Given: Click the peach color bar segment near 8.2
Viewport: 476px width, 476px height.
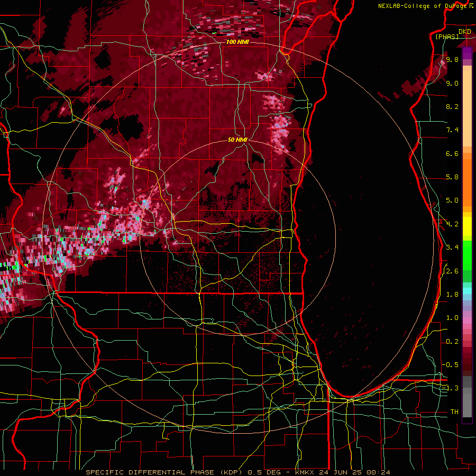Looking at the screenshot, I should click(467, 109).
